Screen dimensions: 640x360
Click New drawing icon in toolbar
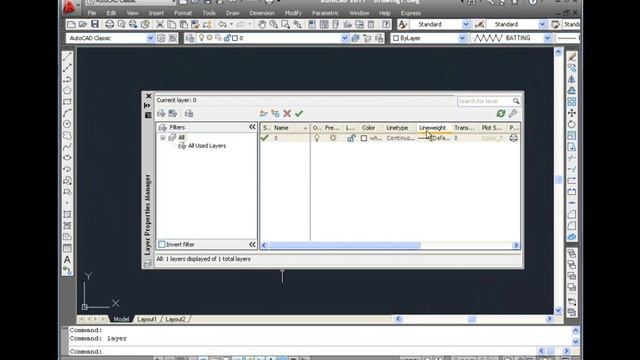(x=71, y=24)
